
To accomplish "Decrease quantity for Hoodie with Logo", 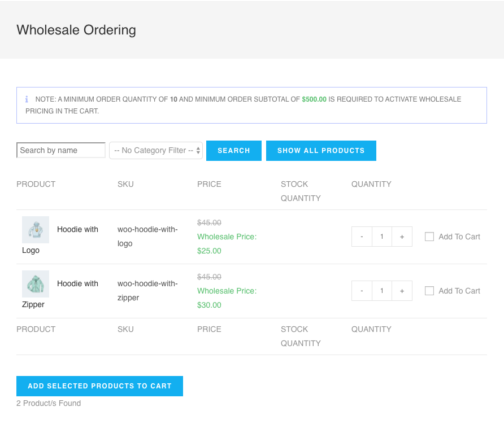I will [x=362, y=237].
